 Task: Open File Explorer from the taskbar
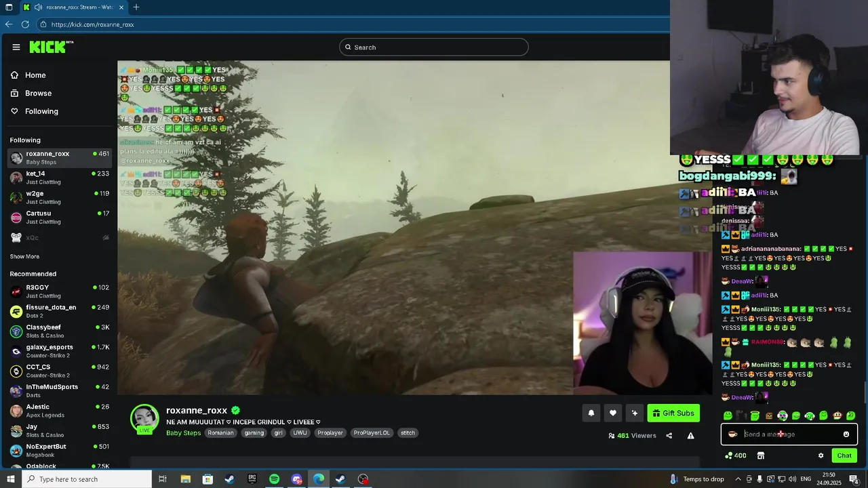click(185, 479)
